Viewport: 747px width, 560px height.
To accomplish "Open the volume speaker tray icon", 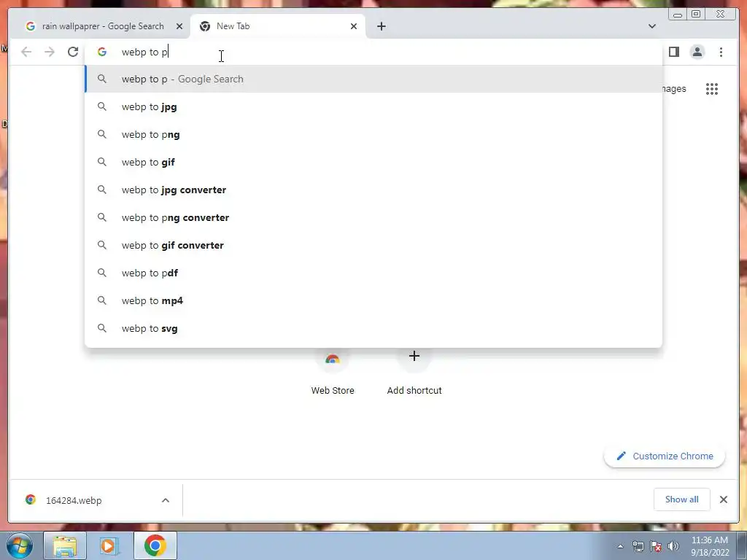I will [673, 546].
